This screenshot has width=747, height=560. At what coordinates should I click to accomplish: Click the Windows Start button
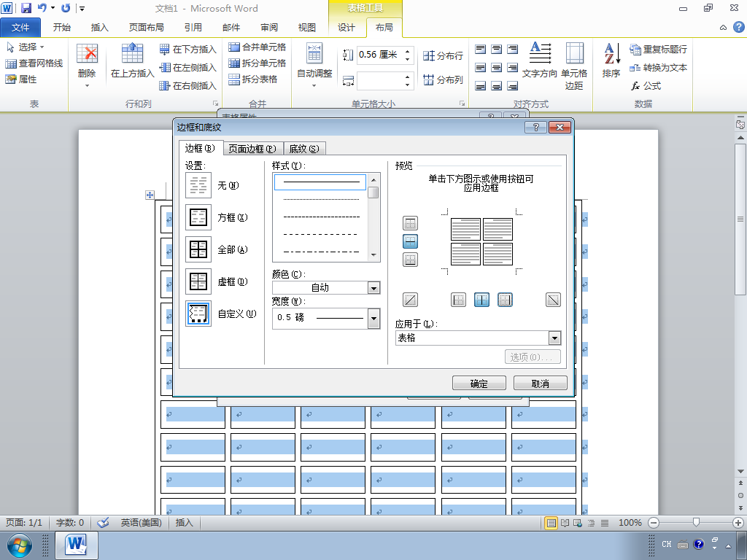(20, 545)
